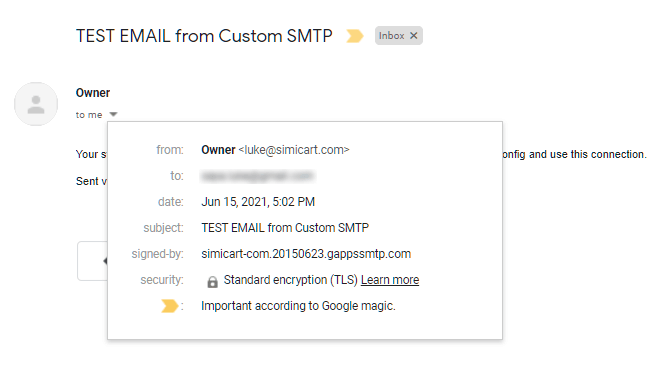Screen dimensions: 669x371
Task: Click the "Standard encryption (TLS)" text
Action: [291, 280]
